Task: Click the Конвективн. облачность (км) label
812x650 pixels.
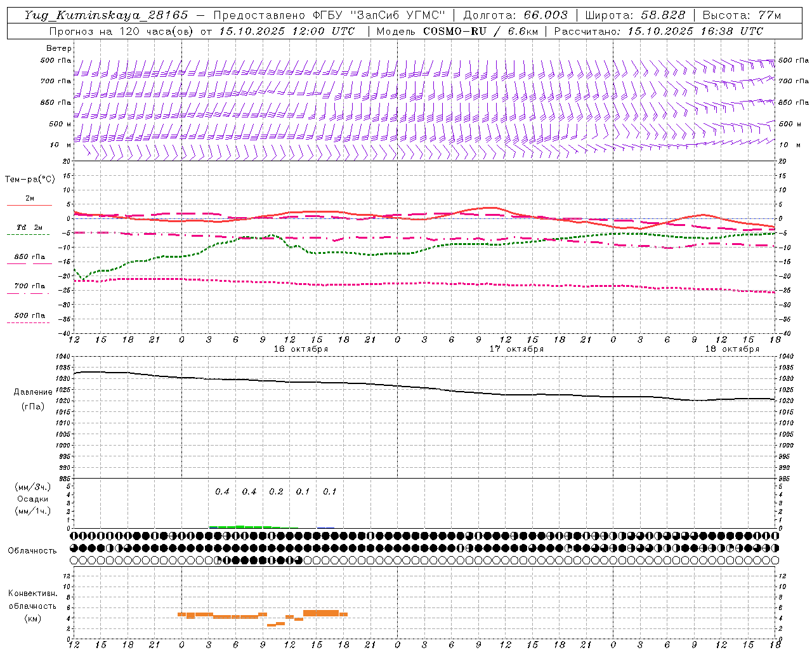Action: pyautogui.click(x=32, y=606)
